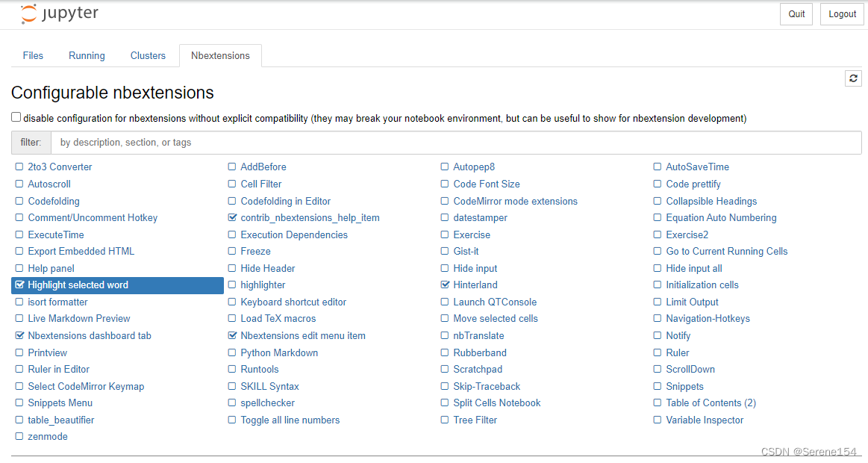The width and height of the screenshot is (868, 463).
Task: Uncheck contrib_nbextensions_help_item
Action: pyautogui.click(x=233, y=218)
